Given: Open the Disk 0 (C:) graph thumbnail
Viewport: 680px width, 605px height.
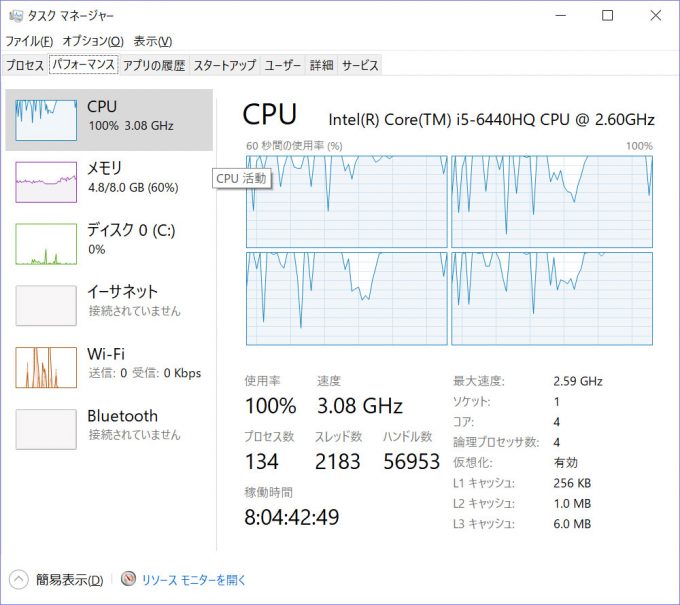Looking at the screenshot, I should tap(46, 244).
